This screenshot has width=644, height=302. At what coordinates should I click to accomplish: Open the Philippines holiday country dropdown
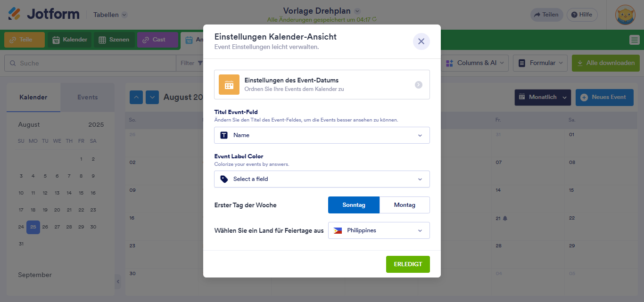[379, 230]
